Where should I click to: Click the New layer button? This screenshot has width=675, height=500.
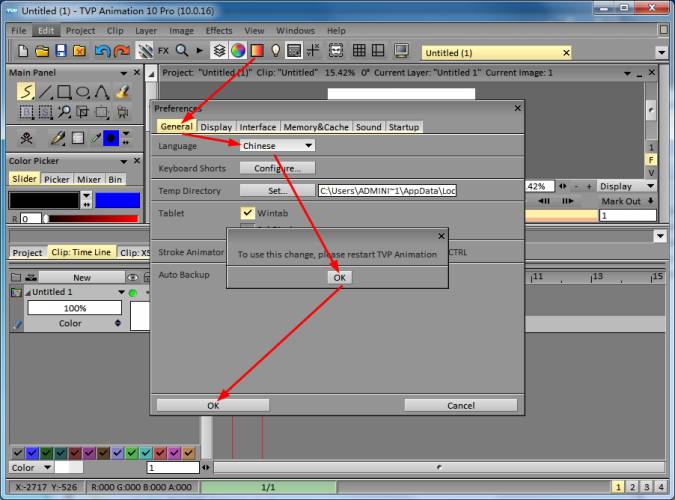(x=82, y=278)
